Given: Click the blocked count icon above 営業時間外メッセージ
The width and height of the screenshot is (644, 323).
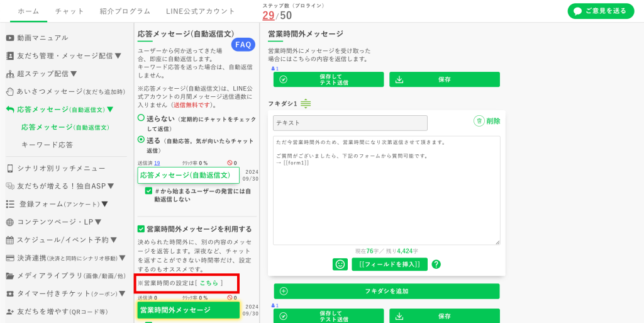Looking at the screenshot, I should coord(230,298).
